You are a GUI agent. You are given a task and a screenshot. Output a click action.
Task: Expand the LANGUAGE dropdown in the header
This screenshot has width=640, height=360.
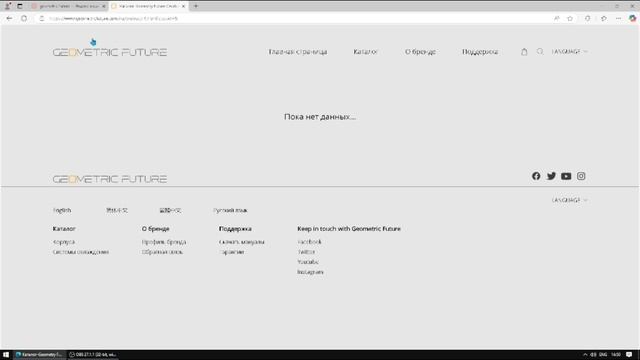pos(569,52)
